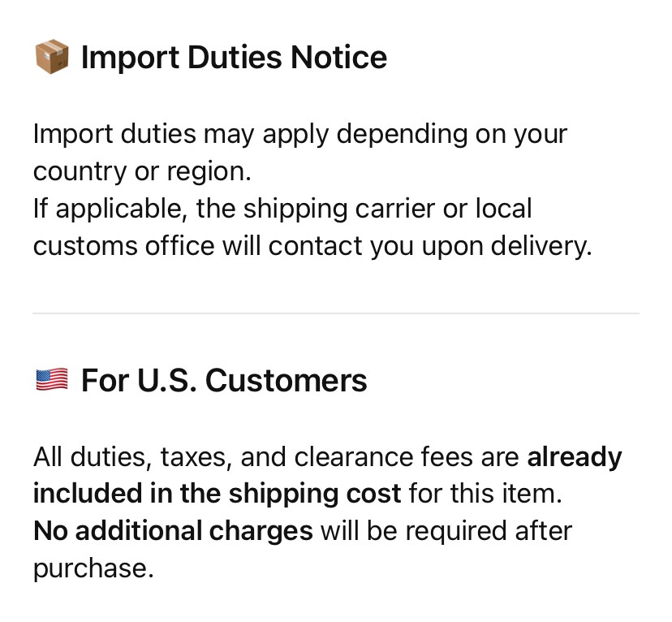
Task: Click the horizontal divider line between sections
Action: pyautogui.click(x=336, y=313)
